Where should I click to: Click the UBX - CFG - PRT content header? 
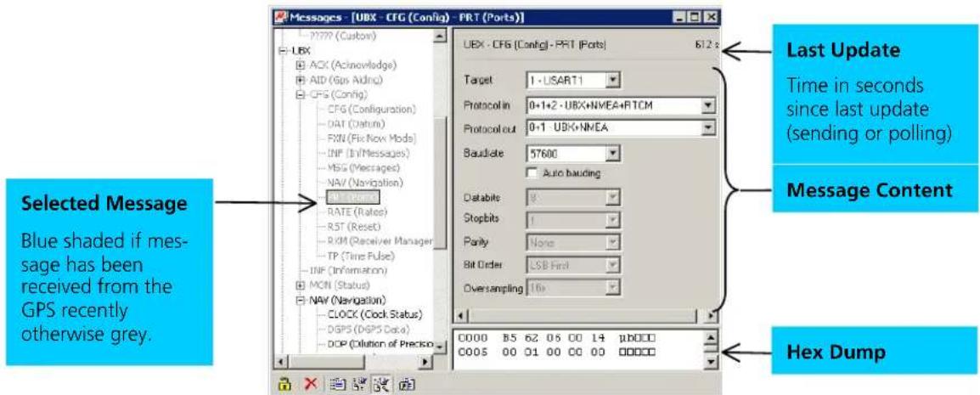pyautogui.click(x=534, y=45)
